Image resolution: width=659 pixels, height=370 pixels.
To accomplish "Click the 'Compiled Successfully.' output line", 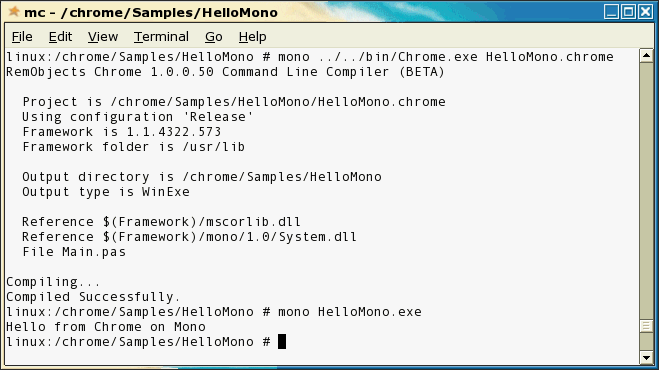I will coord(93,297).
